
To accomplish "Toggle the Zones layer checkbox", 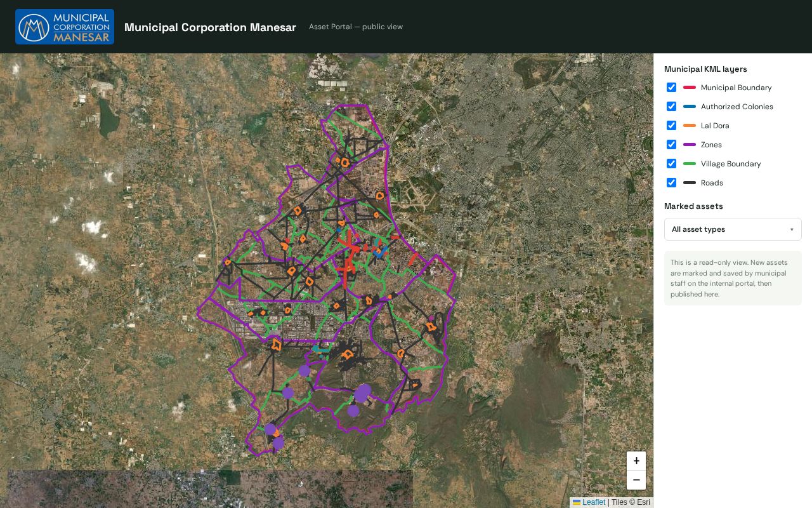I will pyautogui.click(x=671, y=145).
